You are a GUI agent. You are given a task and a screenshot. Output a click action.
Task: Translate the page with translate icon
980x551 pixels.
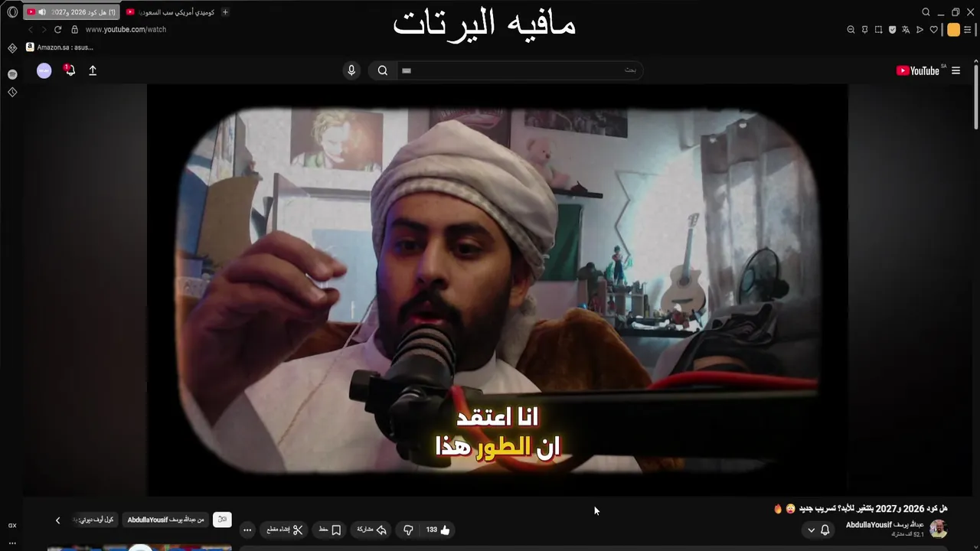click(x=906, y=29)
